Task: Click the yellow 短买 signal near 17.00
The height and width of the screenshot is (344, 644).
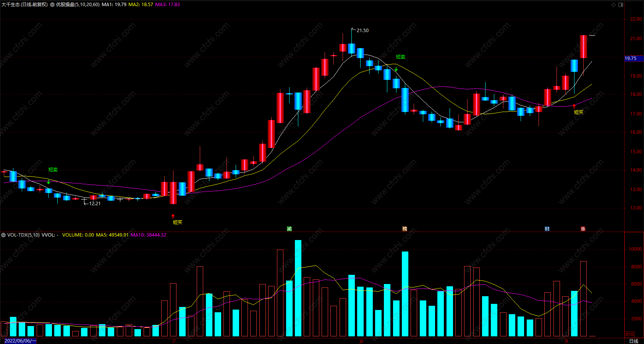Action: pyautogui.click(x=579, y=112)
